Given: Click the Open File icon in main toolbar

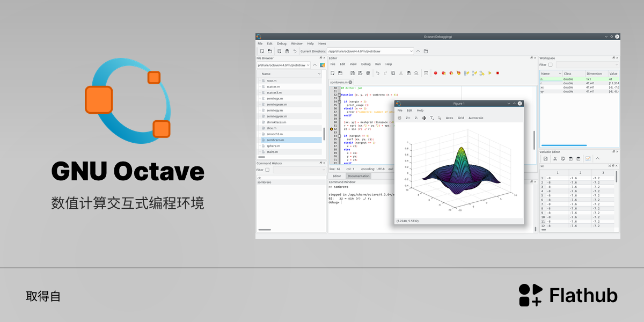Looking at the screenshot, I should [269, 52].
